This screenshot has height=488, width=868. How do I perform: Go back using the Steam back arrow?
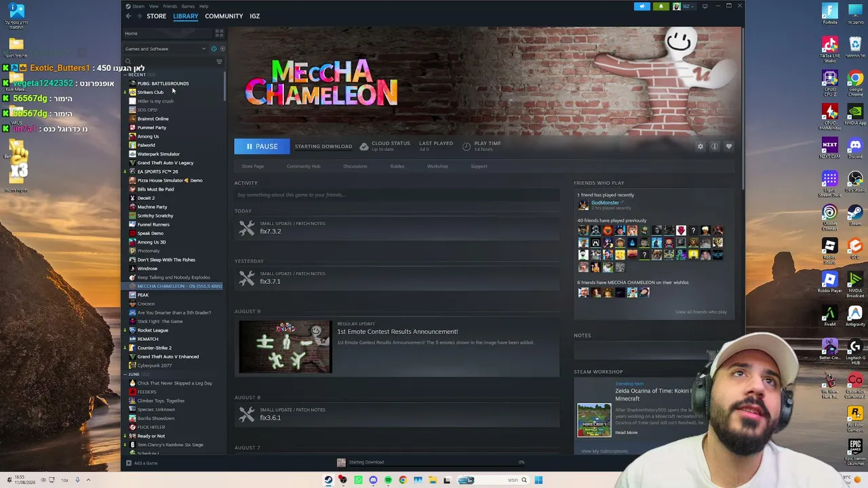tap(128, 16)
